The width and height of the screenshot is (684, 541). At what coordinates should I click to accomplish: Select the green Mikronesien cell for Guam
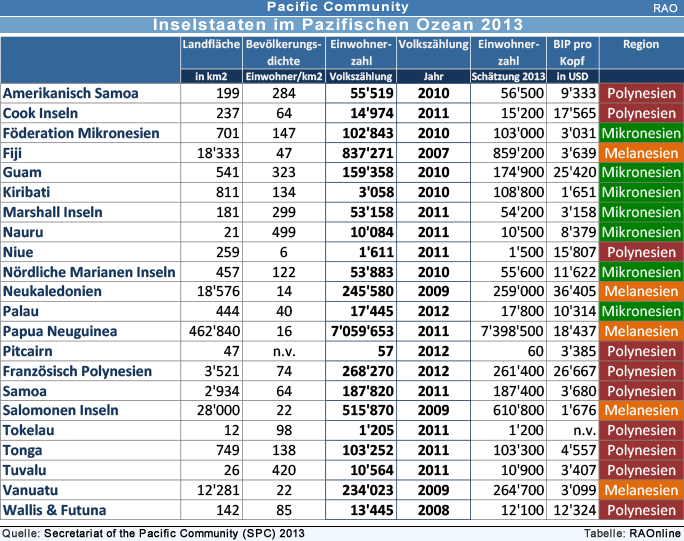click(640, 173)
